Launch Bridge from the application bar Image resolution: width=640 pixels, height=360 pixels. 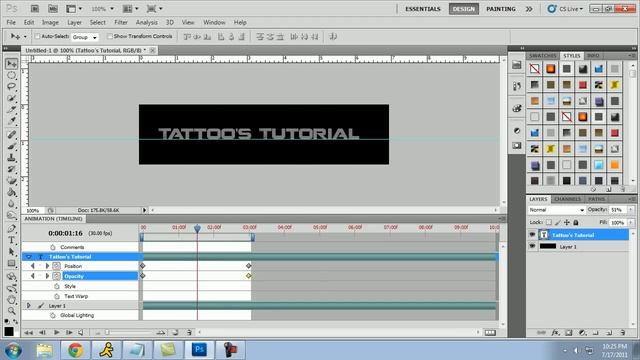coord(35,9)
